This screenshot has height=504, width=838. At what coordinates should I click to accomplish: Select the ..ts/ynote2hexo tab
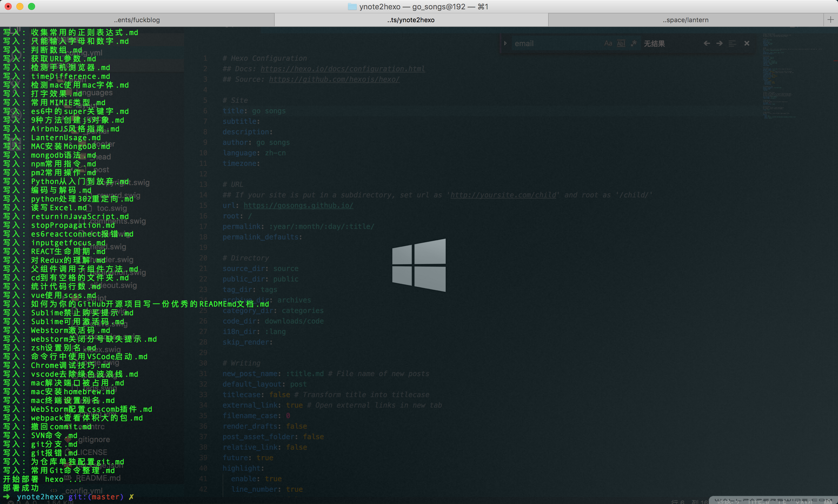coord(411,20)
